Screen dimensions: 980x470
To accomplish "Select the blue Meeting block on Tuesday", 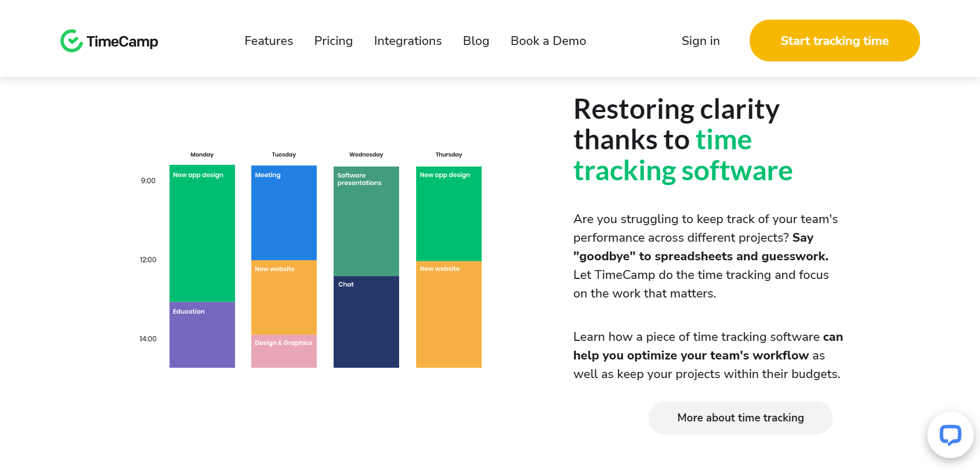I will click(x=283, y=213).
